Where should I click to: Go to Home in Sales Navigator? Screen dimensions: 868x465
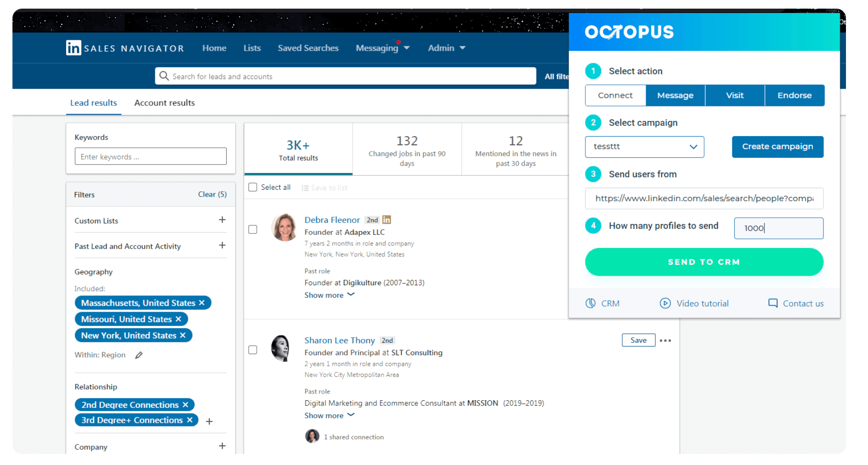(214, 48)
